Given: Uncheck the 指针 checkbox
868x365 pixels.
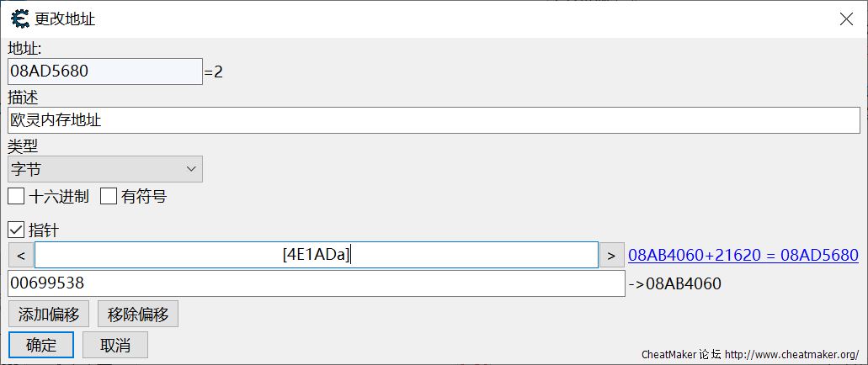Looking at the screenshot, I should pyautogui.click(x=16, y=230).
